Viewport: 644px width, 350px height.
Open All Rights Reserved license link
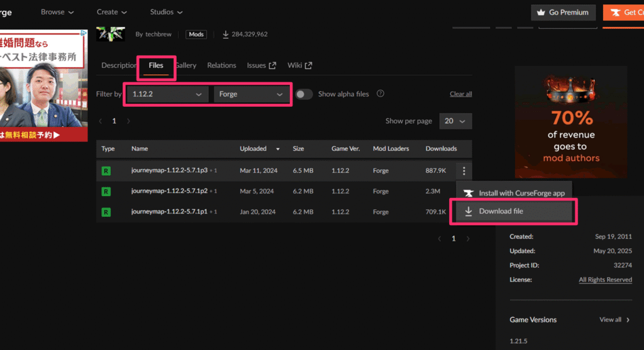click(606, 280)
